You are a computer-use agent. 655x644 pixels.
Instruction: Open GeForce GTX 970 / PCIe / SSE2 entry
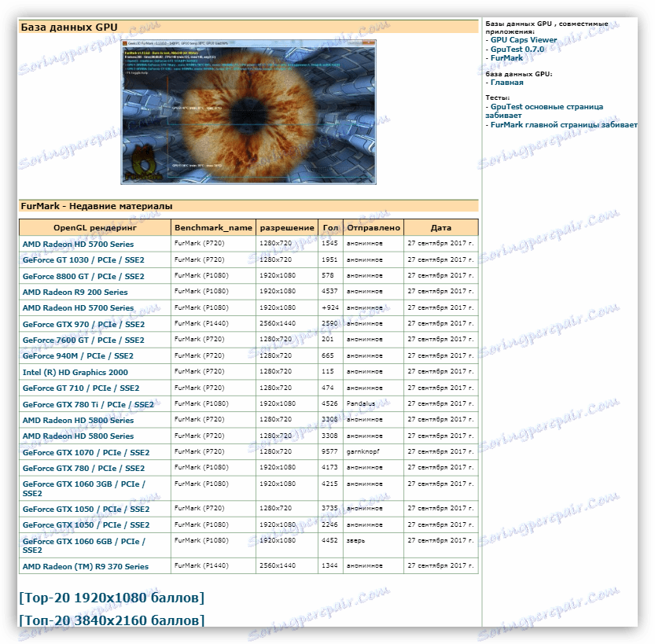[83, 325]
